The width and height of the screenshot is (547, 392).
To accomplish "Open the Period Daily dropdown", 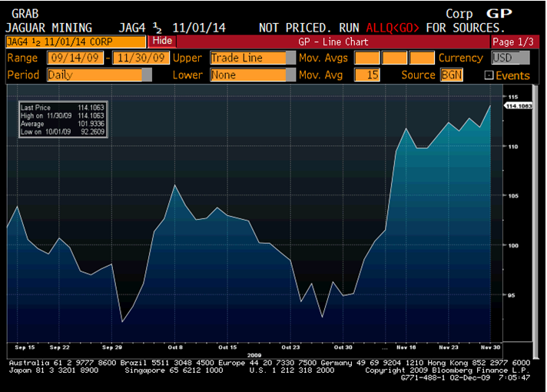I will coord(98,75).
